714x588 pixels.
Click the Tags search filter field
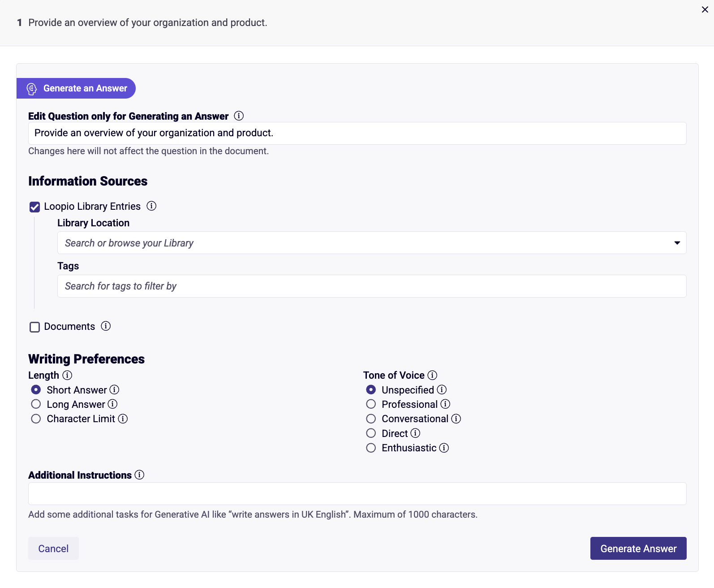pos(371,286)
